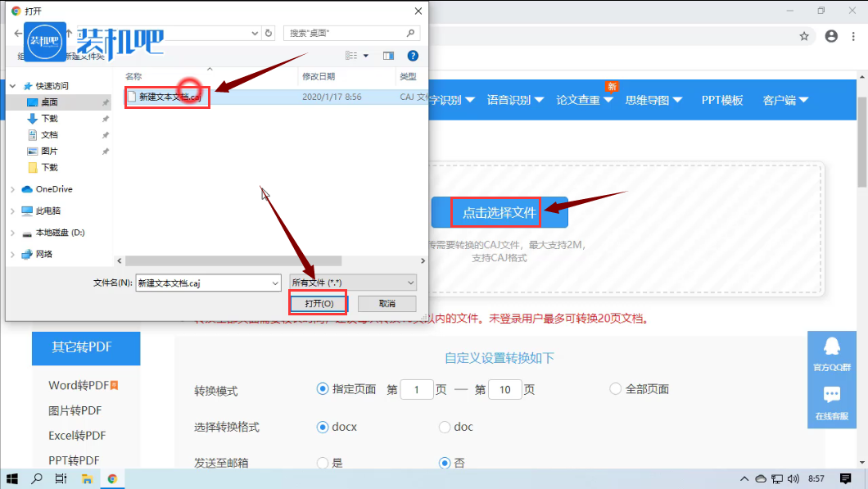Viewport: 868px width, 489px height.
Task: Select the 全部页面 radio button
Action: [x=616, y=389]
